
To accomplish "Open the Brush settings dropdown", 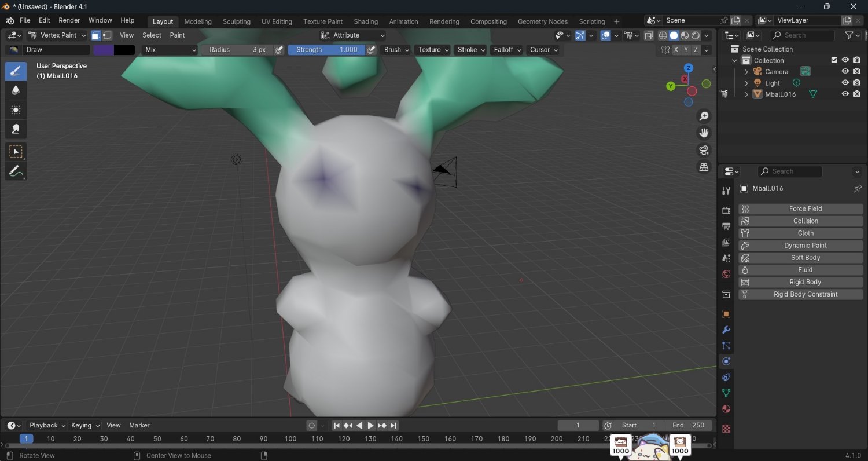I will click(396, 50).
